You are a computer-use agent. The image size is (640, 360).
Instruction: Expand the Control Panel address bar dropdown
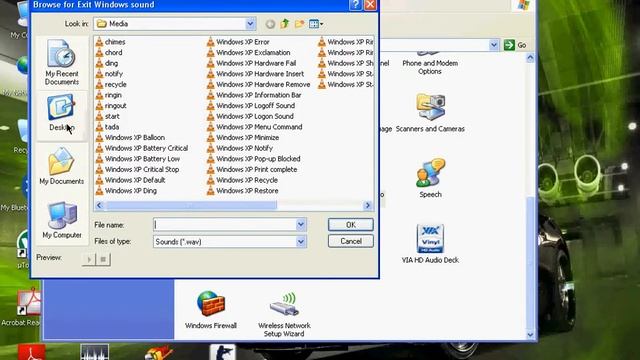[x=494, y=45]
